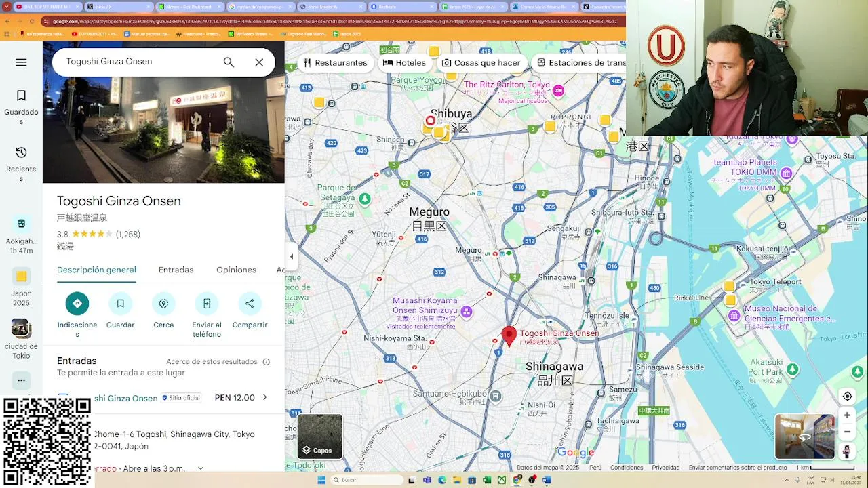Open the Aokigahara transit route shortcut
Viewport: 868px width, 488px height.
pyautogui.click(x=21, y=235)
